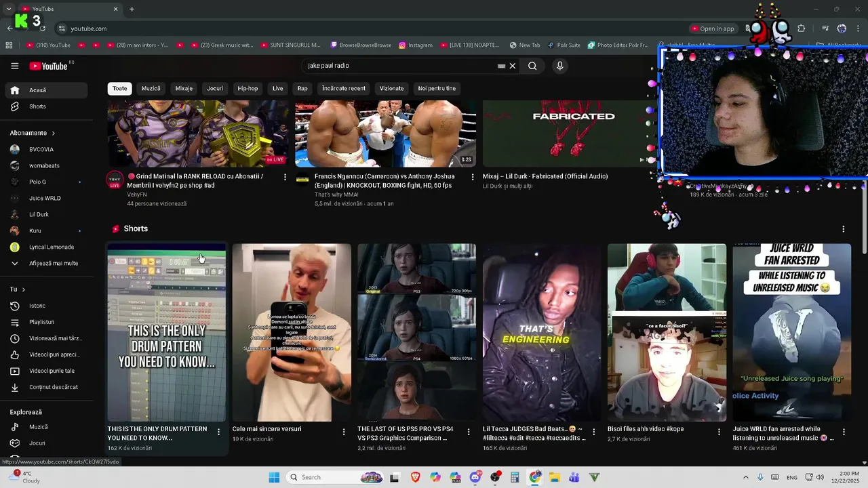Open Juice WRLD channel subscription
Screen dimensions: 868x488
tap(46, 198)
